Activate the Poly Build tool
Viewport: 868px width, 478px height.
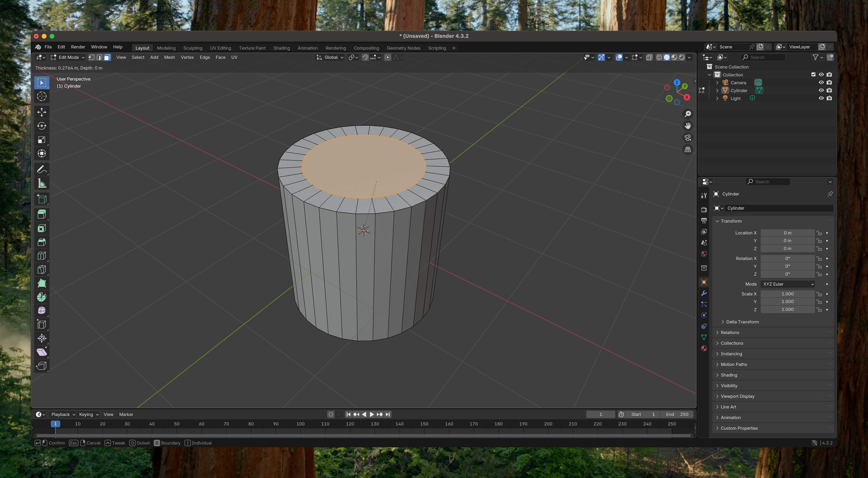click(x=41, y=283)
